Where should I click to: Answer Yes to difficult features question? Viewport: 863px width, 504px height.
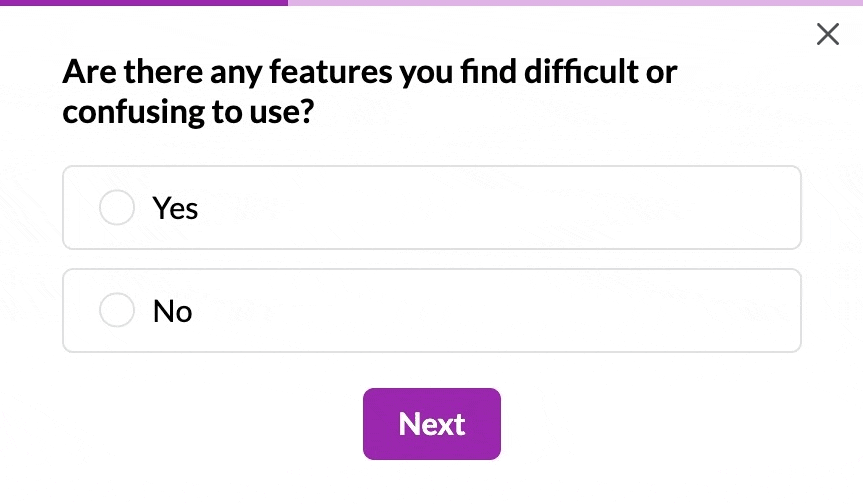pos(117,208)
